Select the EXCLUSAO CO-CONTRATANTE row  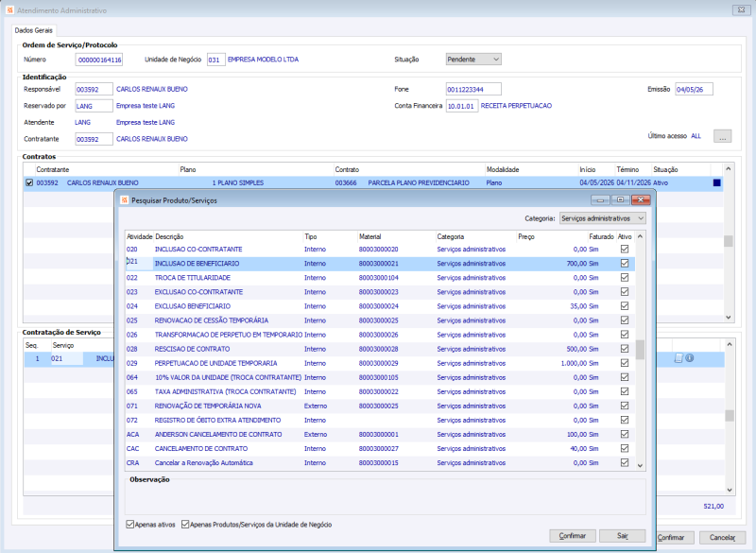(x=380, y=292)
